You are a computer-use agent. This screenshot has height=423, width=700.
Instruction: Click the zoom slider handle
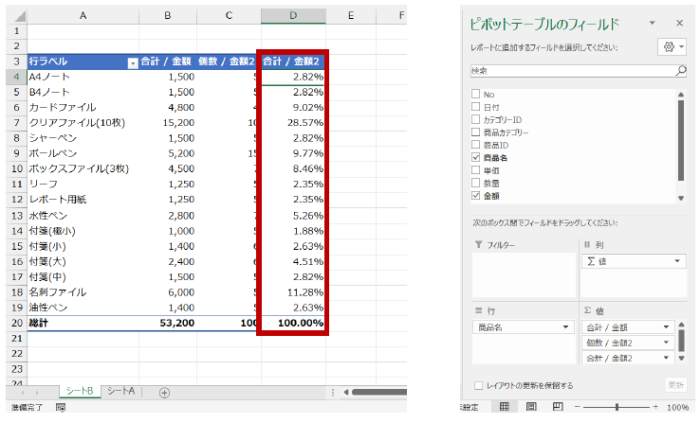[618, 407]
